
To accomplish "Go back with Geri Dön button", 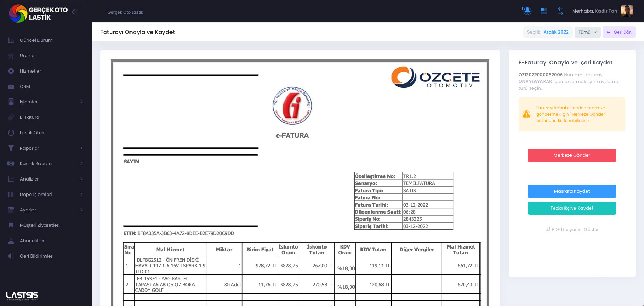I will pyautogui.click(x=619, y=32).
